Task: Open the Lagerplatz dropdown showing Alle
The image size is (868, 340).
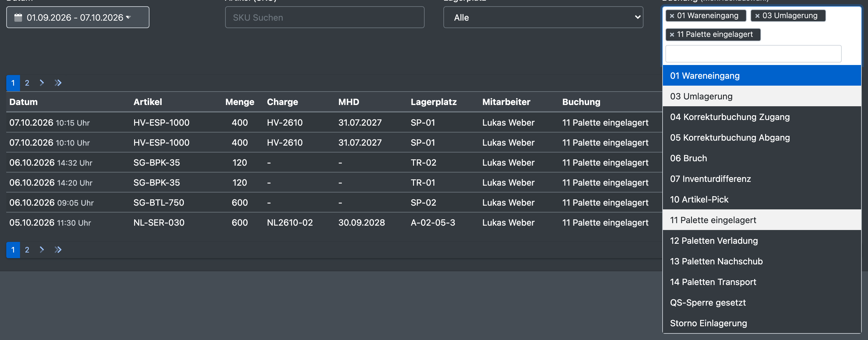Action: coord(543,17)
